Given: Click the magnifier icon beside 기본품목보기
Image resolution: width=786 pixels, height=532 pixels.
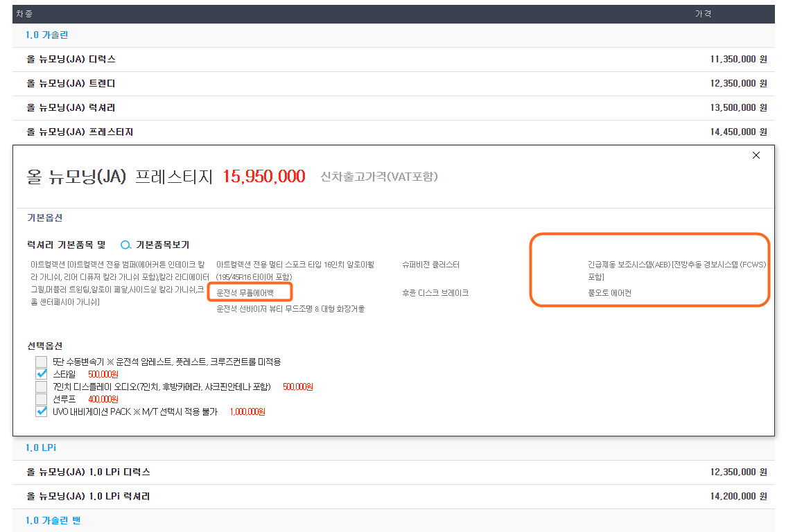Looking at the screenshot, I should (x=126, y=245).
